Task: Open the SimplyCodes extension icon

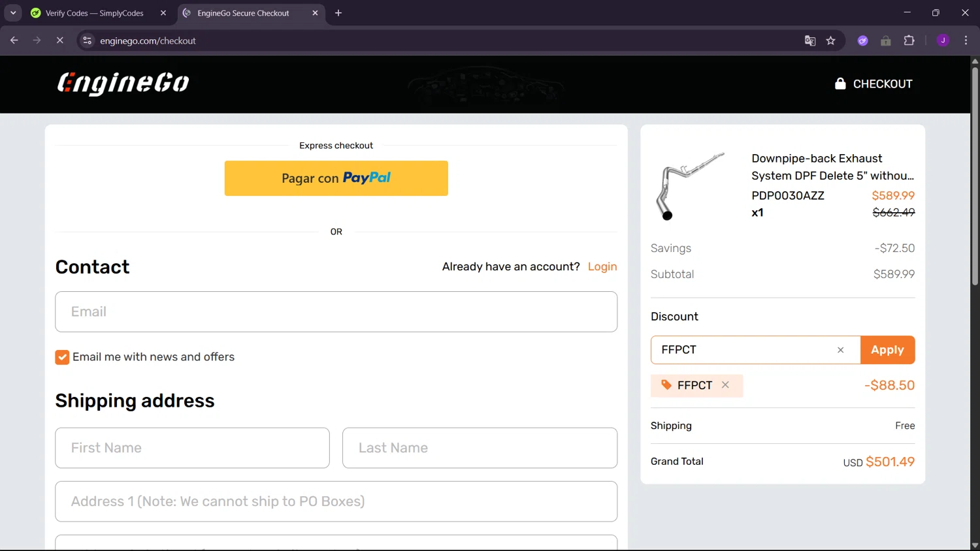Action: pyautogui.click(x=863, y=40)
